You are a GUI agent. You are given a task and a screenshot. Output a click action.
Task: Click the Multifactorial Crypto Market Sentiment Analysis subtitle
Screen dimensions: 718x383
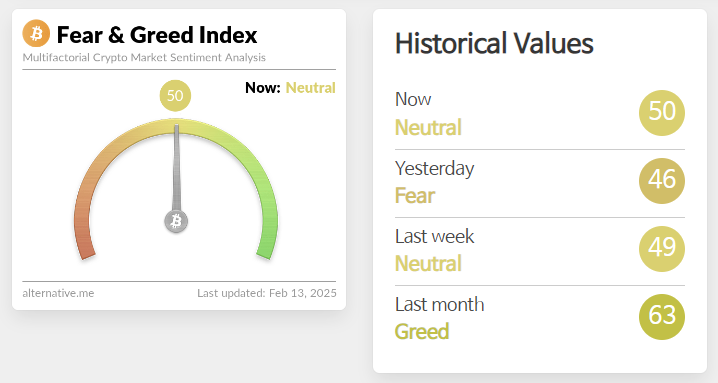click(x=144, y=58)
